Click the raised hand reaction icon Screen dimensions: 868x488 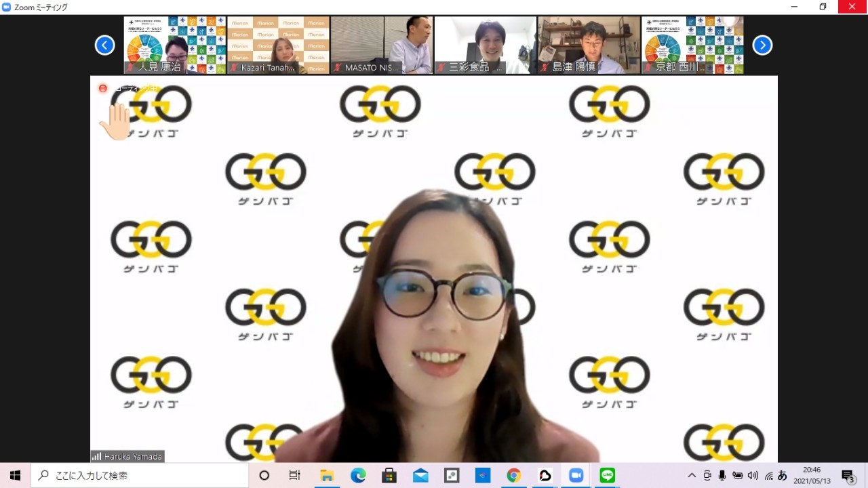(115, 122)
